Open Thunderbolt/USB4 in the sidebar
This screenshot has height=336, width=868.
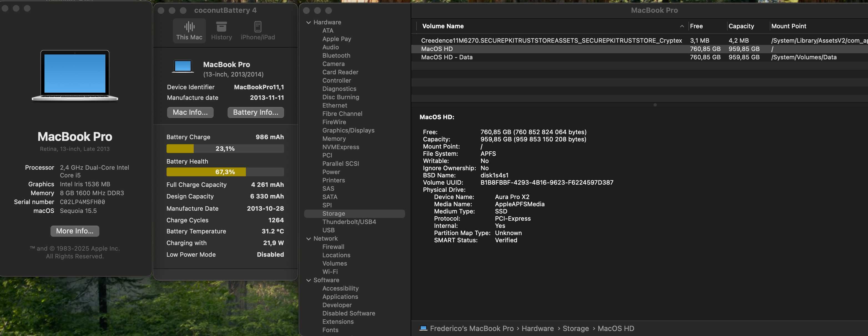pyautogui.click(x=349, y=222)
